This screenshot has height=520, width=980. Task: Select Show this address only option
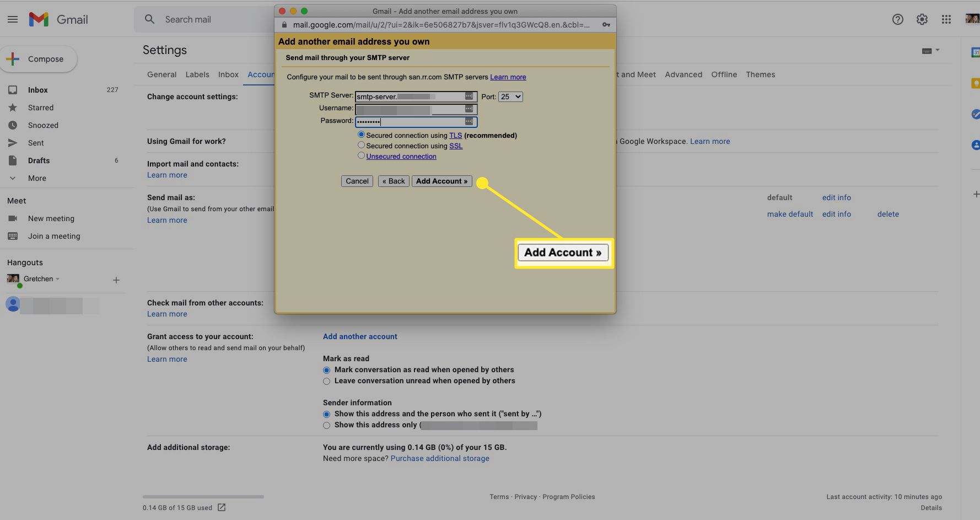pos(326,425)
